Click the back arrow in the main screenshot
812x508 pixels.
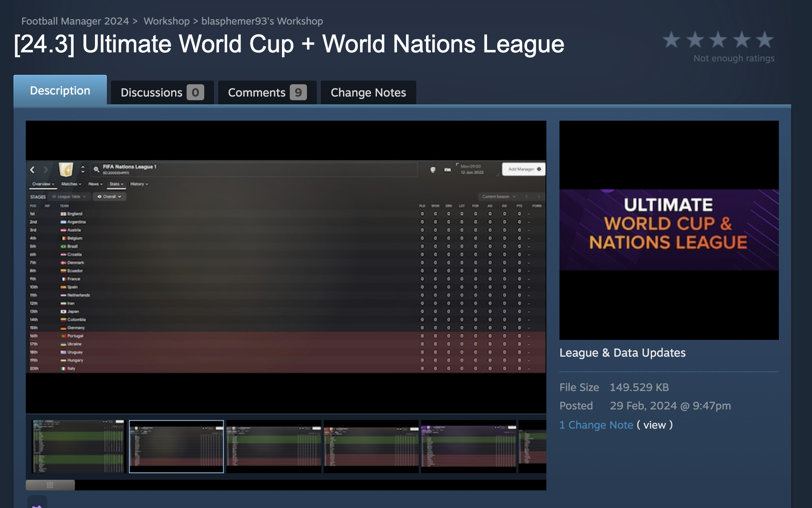point(32,169)
